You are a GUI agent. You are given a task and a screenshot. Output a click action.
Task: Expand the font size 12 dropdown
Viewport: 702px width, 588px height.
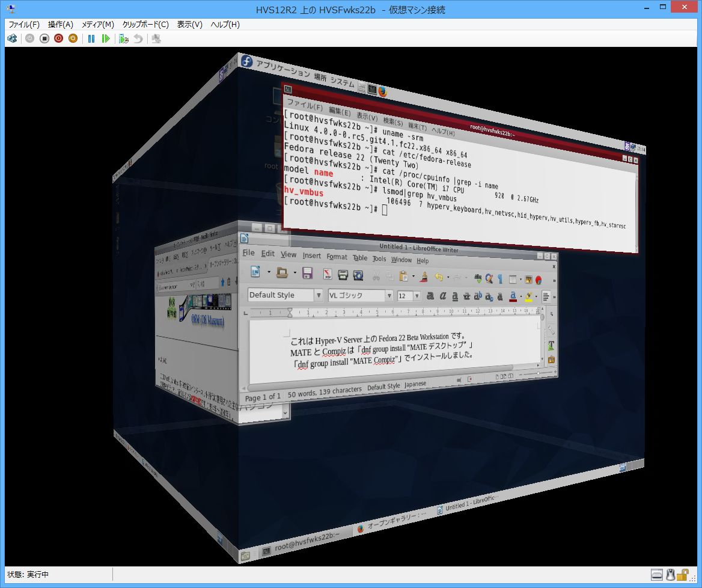(417, 296)
